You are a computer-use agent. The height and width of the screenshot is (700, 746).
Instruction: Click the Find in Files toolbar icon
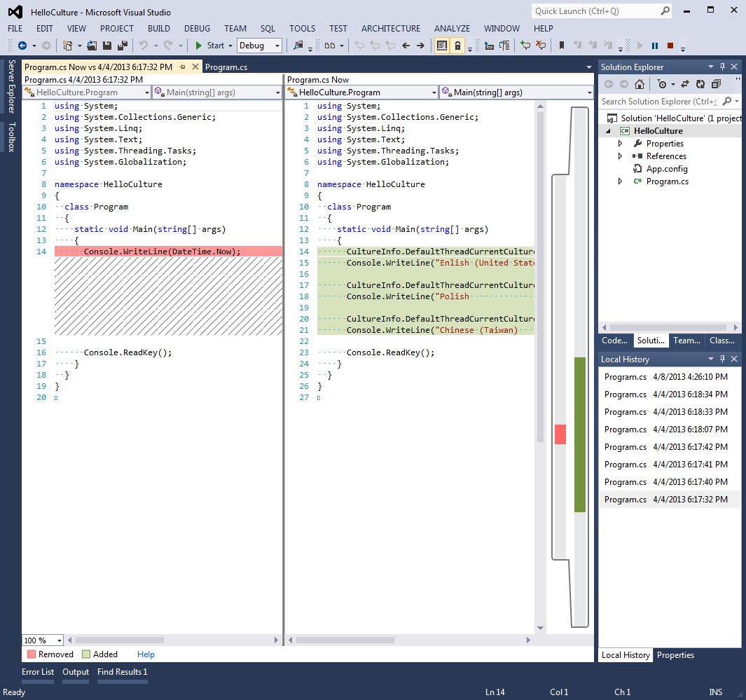click(298, 46)
